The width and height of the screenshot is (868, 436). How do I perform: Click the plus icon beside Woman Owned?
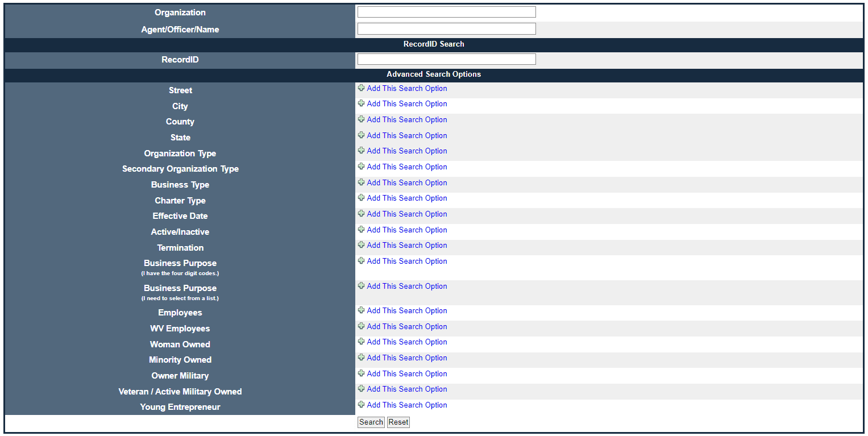tap(362, 342)
